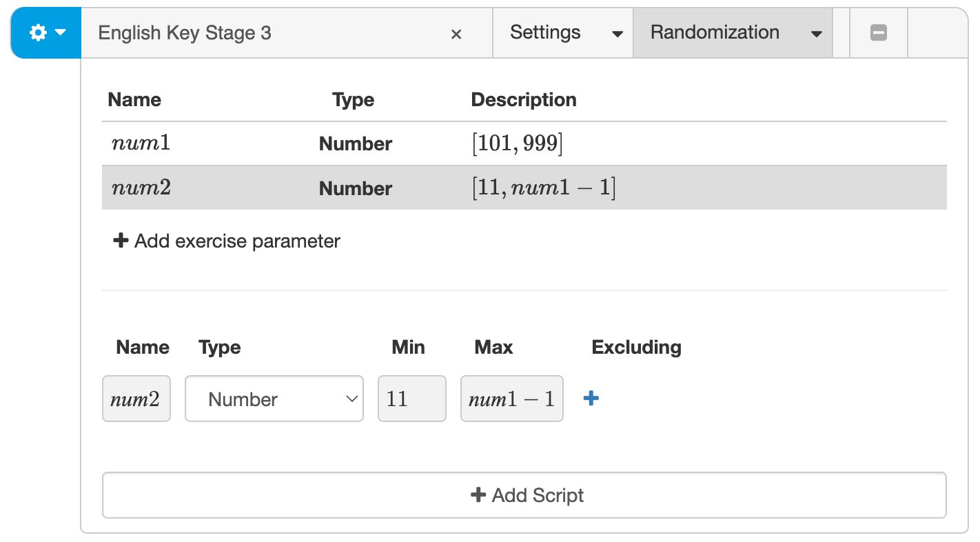This screenshot has height=542, width=980.
Task: Open the Type dropdown showing Number
Action: (274, 399)
